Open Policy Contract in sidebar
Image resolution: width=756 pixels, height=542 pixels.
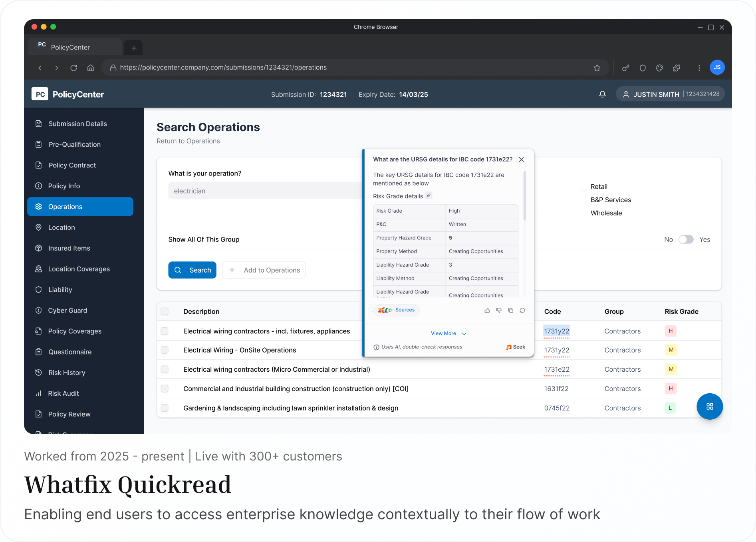[80, 165]
